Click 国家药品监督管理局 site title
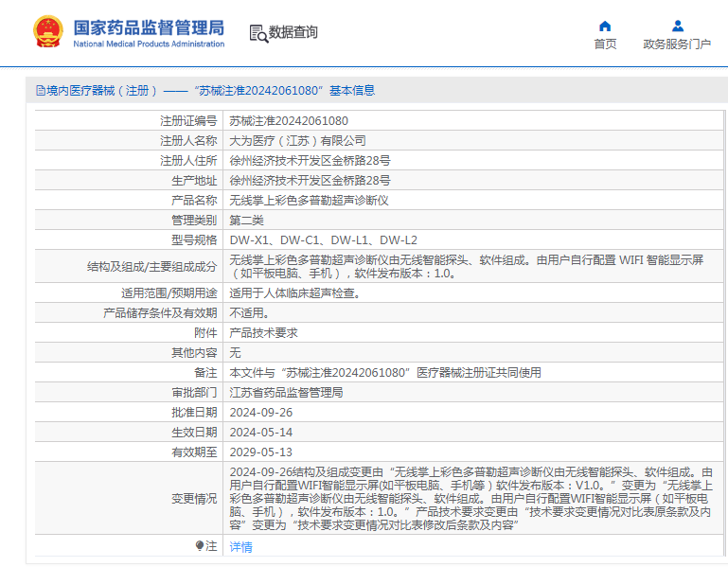 tap(149, 27)
